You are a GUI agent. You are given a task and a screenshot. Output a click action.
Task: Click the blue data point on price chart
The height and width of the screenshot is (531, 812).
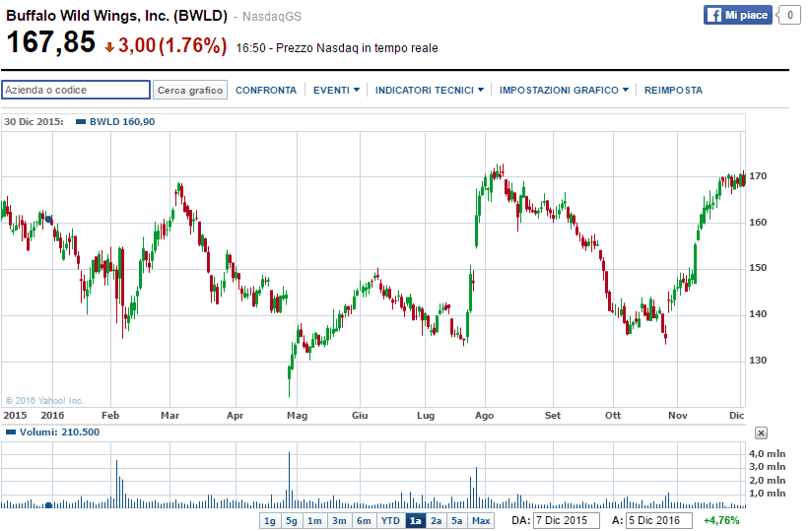tap(48, 220)
